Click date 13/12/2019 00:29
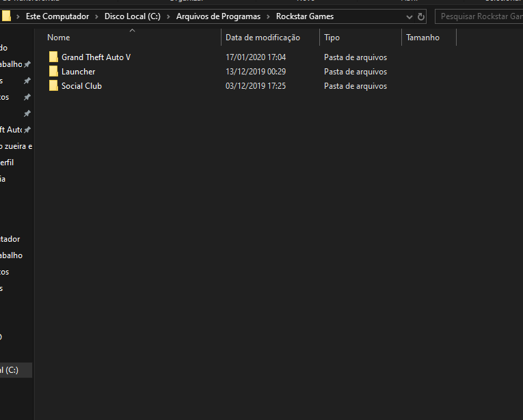The image size is (523, 420). click(x=256, y=72)
